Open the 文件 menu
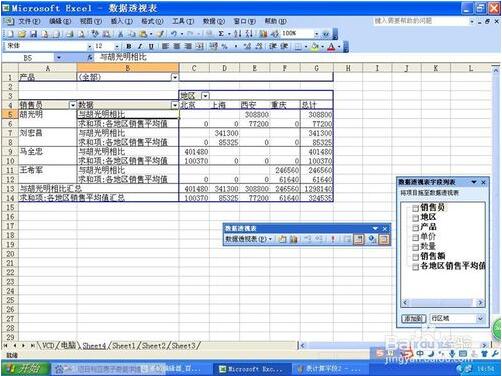Viewport: 502px width, 376px height. [x=29, y=21]
